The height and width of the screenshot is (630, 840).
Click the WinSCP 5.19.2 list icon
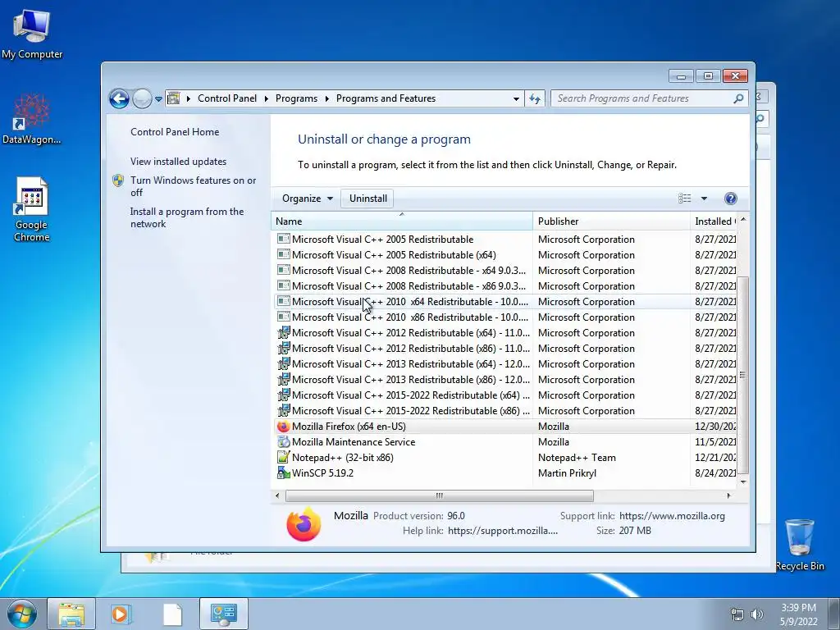[283, 473]
